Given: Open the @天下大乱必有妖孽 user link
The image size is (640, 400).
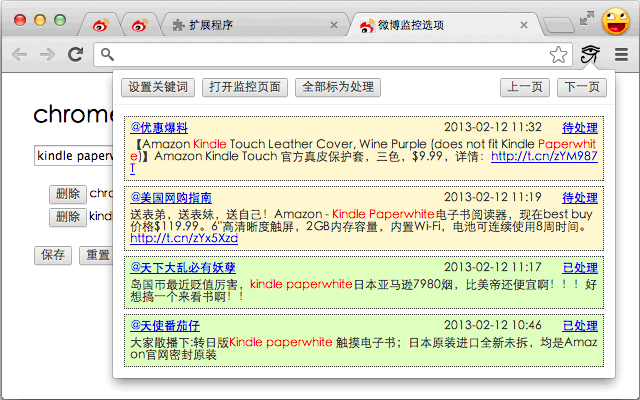Looking at the screenshot, I should (x=183, y=268).
